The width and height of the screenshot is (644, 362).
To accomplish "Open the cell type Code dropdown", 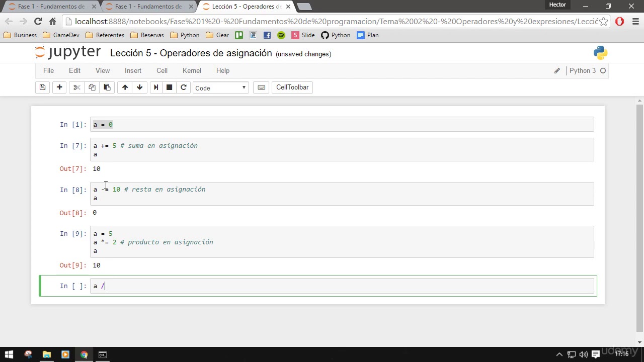I will pos(220,88).
